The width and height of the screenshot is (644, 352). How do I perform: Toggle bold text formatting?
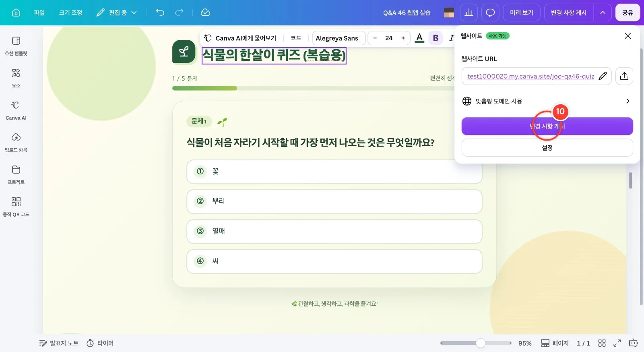tap(436, 38)
